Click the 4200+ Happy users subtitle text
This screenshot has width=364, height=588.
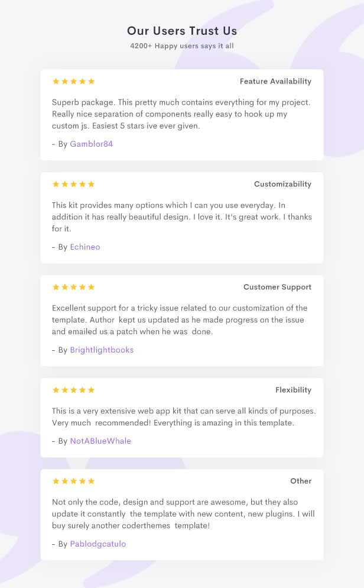182,46
